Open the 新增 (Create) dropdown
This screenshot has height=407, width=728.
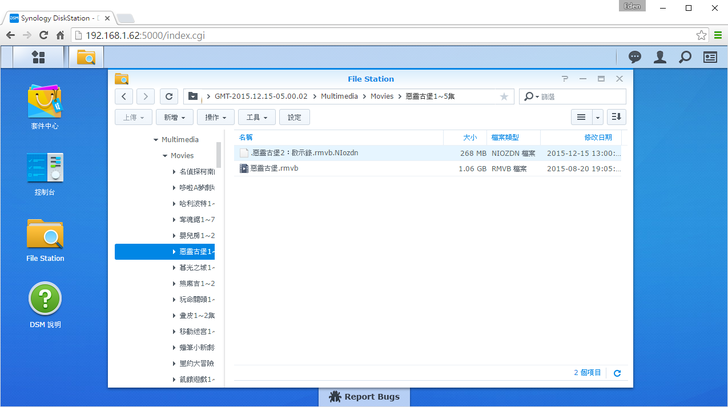point(175,117)
